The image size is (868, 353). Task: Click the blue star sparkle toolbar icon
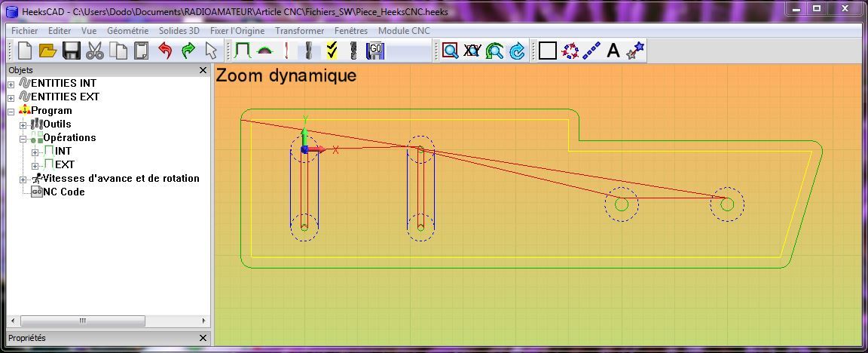[635, 51]
